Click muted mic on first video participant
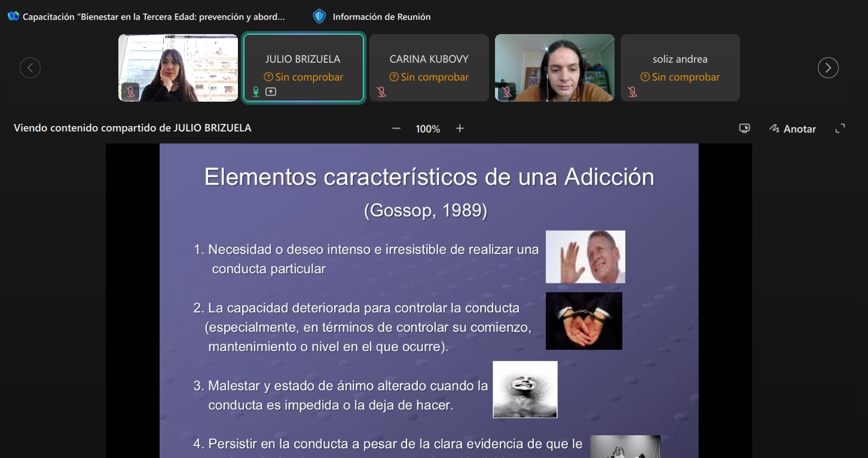868x458 pixels. (x=130, y=92)
